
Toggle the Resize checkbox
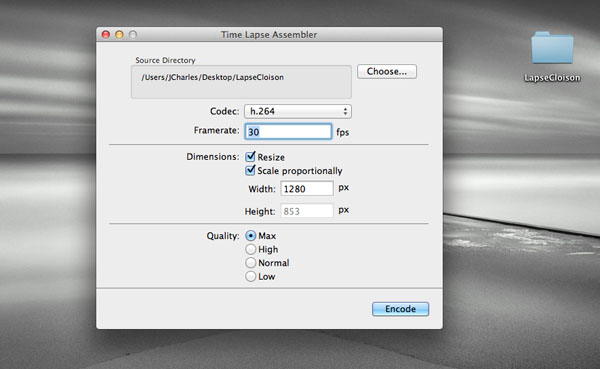(x=250, y=157)
